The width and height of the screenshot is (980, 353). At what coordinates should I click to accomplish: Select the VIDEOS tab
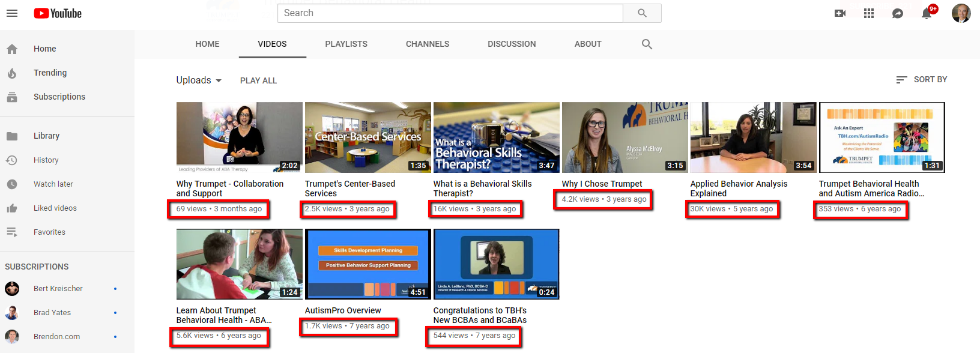pyautogui.click(x=272, y=44)
